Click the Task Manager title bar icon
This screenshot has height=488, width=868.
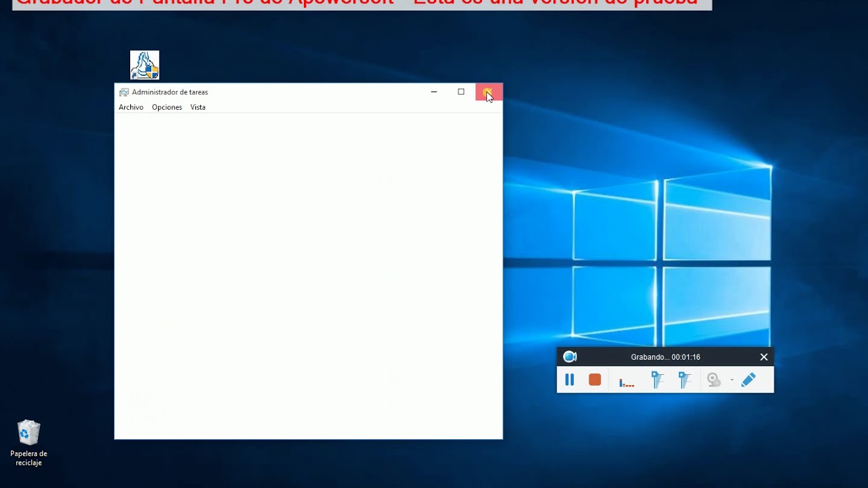pos(124,92)
